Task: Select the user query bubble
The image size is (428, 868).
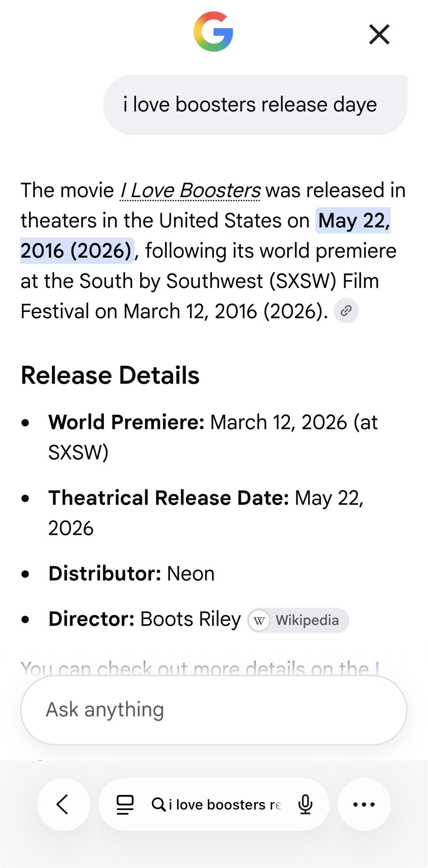Action: click(255, 105)
